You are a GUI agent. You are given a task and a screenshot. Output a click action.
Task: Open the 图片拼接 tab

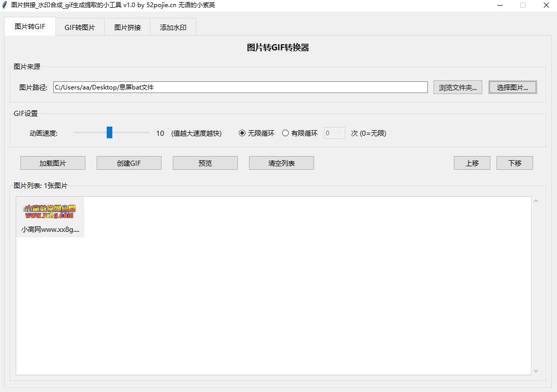[x=127, y=27]
